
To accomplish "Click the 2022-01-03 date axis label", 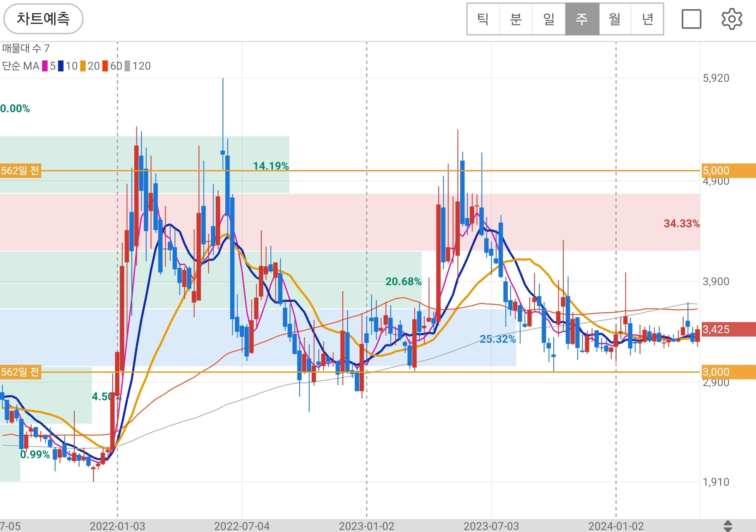I will [x=118, y=526].
